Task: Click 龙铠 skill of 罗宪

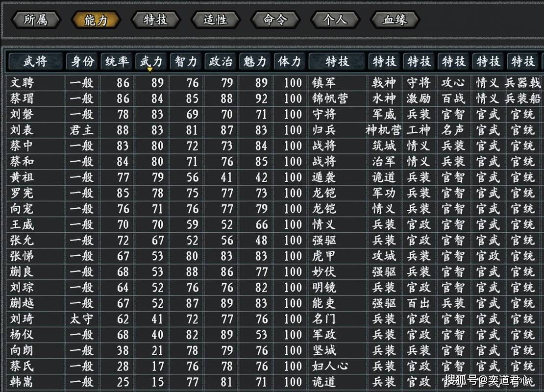Action: pos(323,193)
